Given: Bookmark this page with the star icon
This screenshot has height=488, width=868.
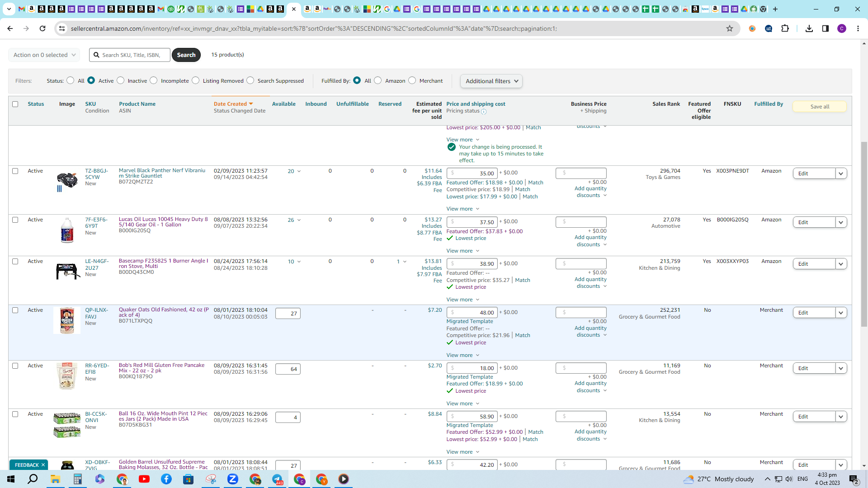Looking at the screenshot, I should point(730,28).
